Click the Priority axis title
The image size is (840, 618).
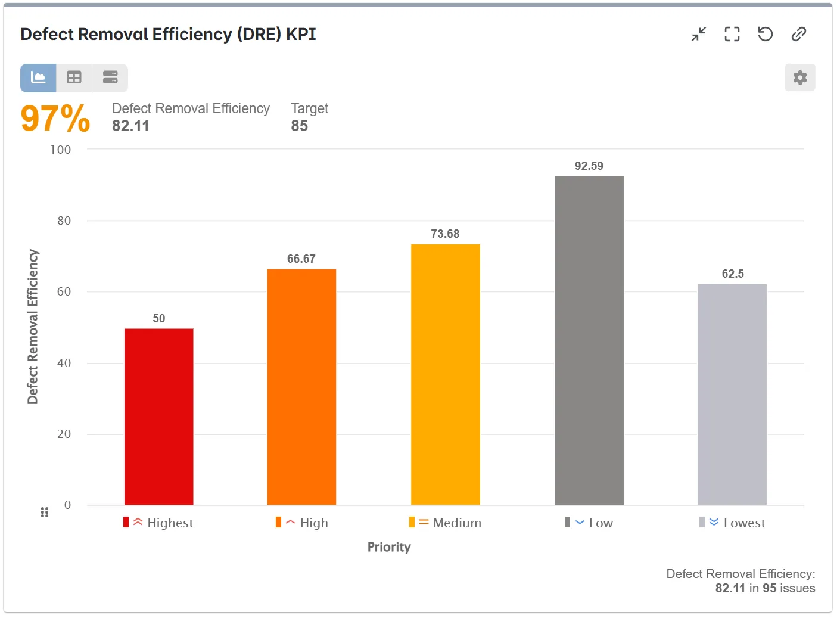coord(389,547)
